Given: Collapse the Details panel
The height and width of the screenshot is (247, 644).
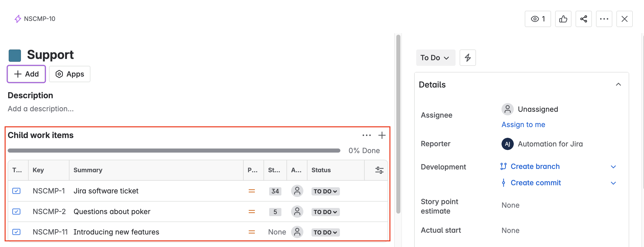Looking at the screenshot, I should coord(618,84).
